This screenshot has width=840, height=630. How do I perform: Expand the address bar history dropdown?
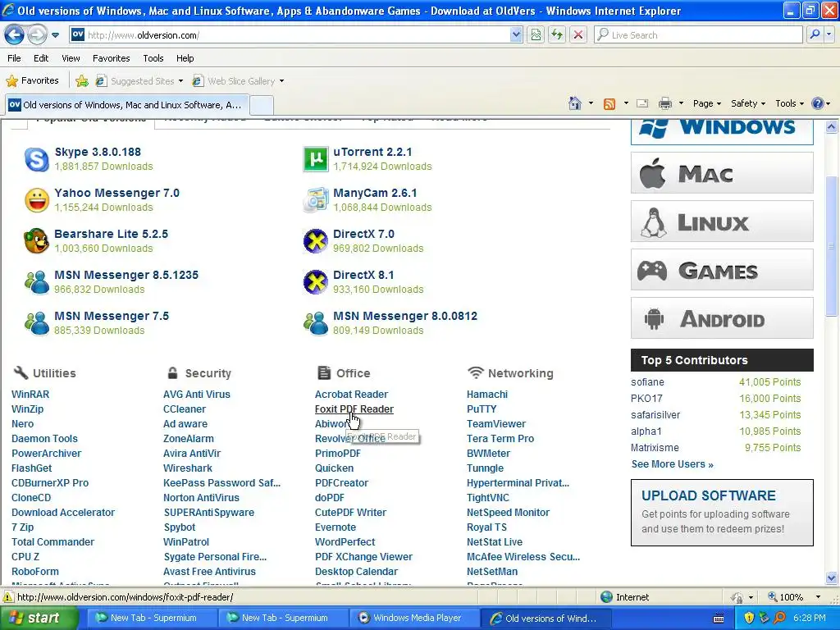coord(515,35)
